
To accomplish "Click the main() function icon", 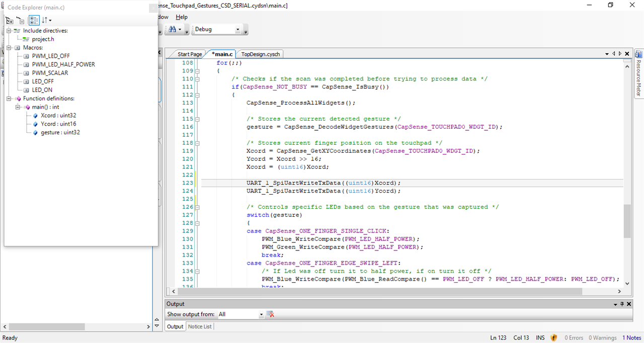I will [27, 107].
